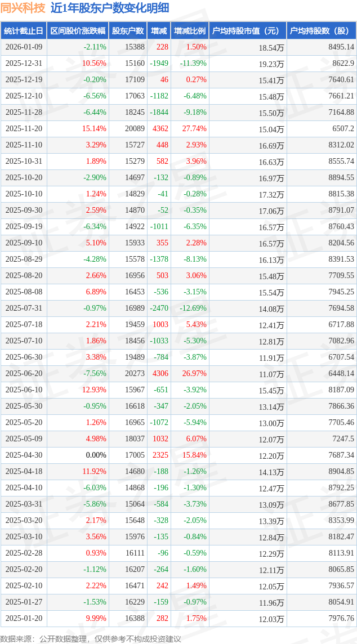Viewport: 357px width, 644px height.
Task: Select the 2025-01-20 date cell
Action: tap(24, 619)
